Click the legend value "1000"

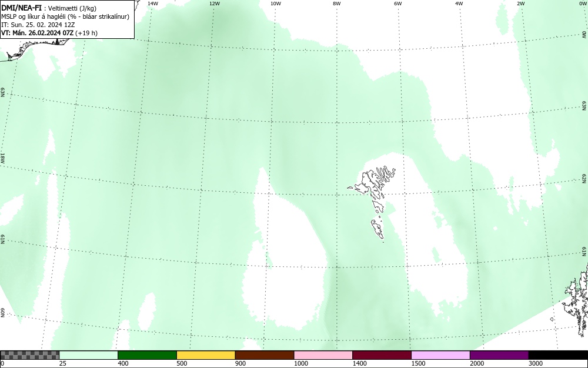click(x=300, y=363)
